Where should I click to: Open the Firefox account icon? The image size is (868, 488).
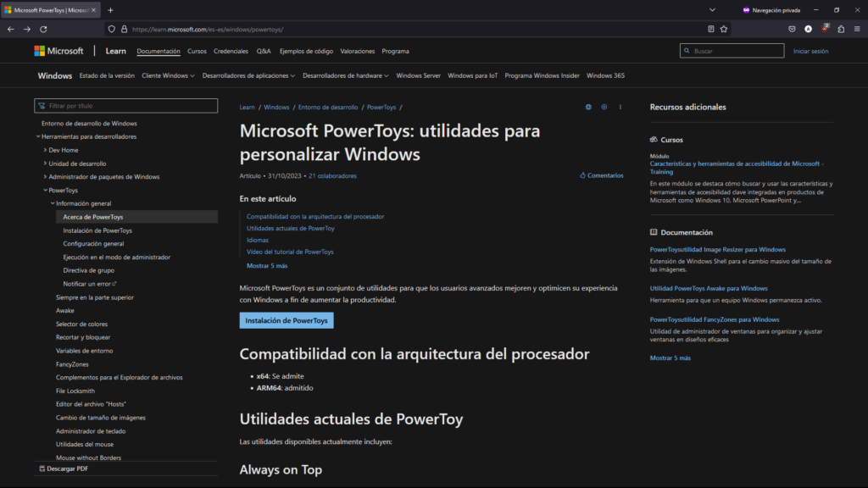[808, 29]
